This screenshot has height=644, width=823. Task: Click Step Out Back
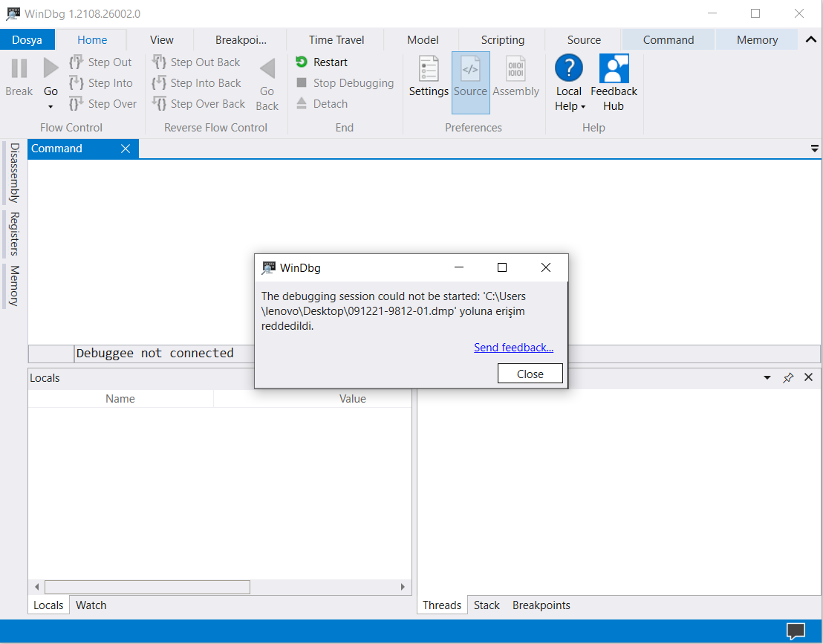pyautogui.click(x=196, y=62)
